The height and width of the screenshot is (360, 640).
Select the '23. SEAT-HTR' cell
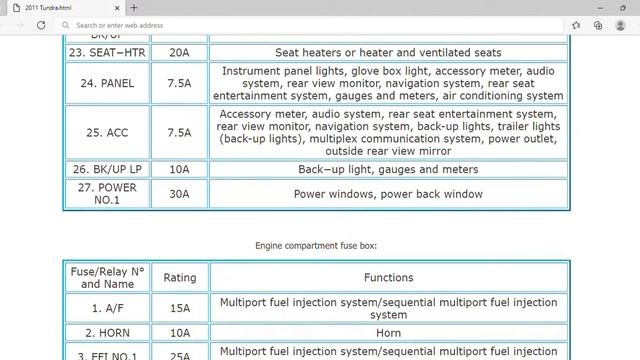pyautogui.click(x=107, y=53)
